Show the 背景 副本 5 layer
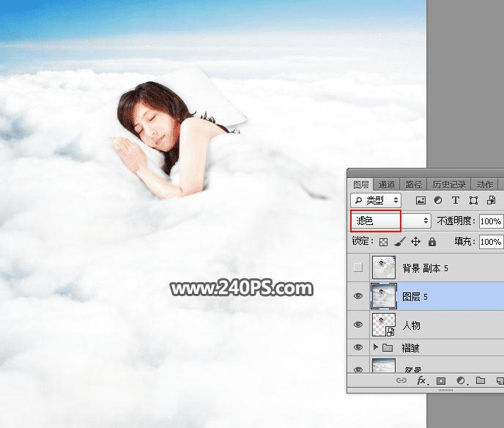 [358, 267]
